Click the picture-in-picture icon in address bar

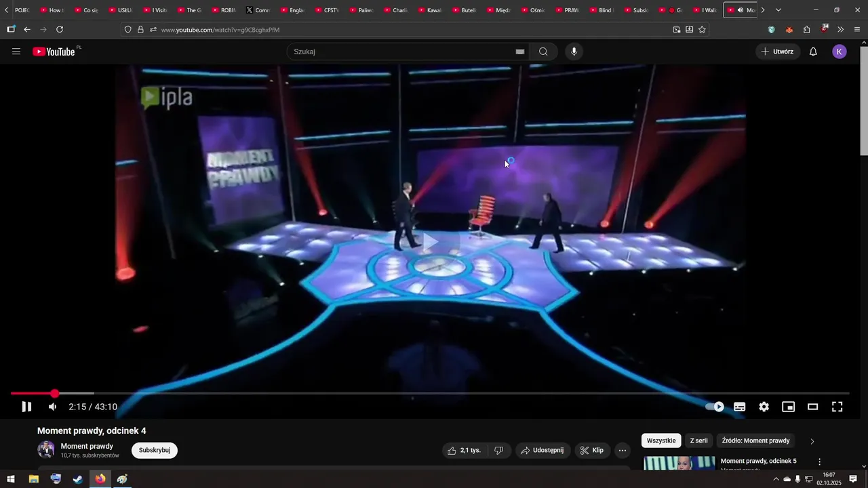pos(677,29)
